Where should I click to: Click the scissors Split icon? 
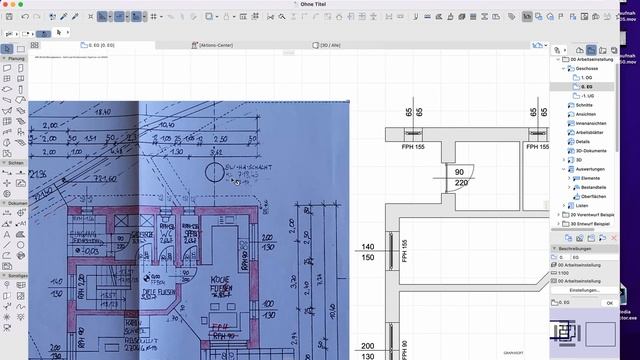point(270,17)
